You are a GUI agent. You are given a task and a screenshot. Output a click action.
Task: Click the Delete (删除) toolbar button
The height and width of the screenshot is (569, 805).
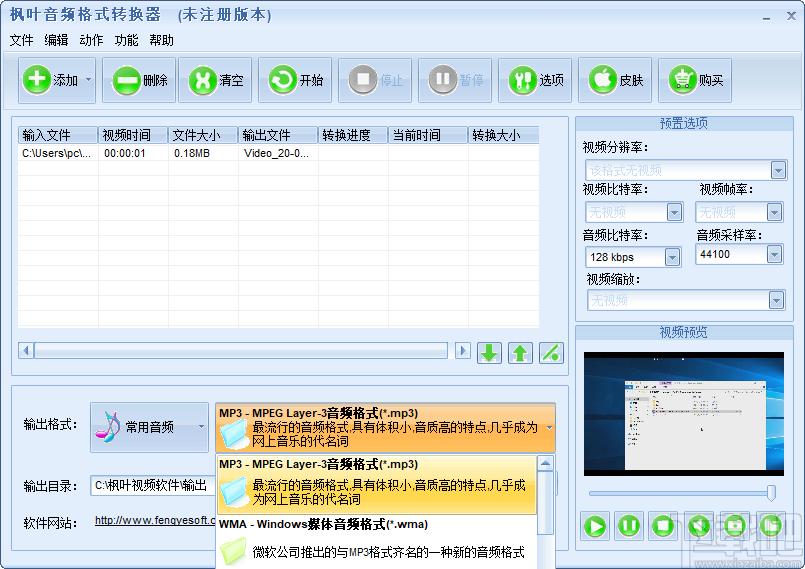coord(139,81)
